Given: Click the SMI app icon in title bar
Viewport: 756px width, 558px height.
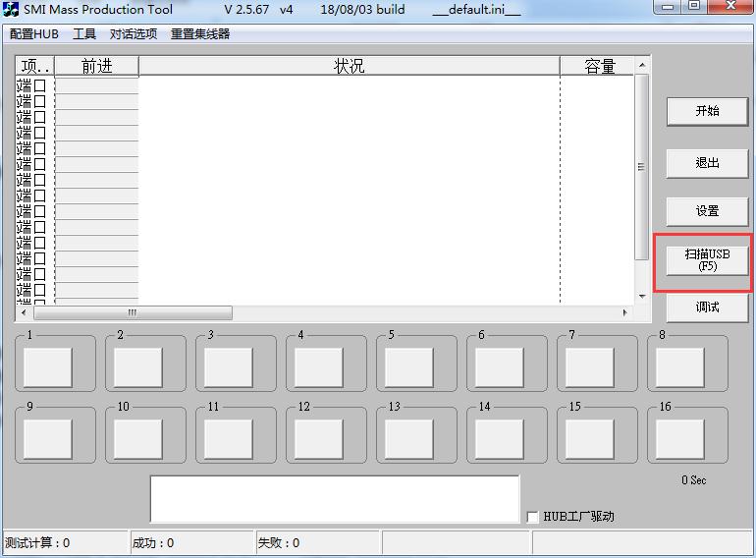Looking at the screenshot, I should (11, 9).
